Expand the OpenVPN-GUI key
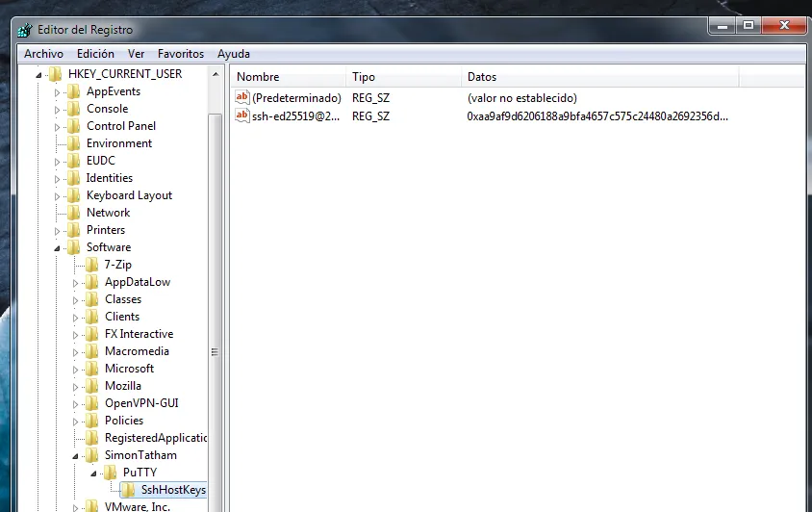This screenshot has width=812, height=512. click(x=76, y=404)
